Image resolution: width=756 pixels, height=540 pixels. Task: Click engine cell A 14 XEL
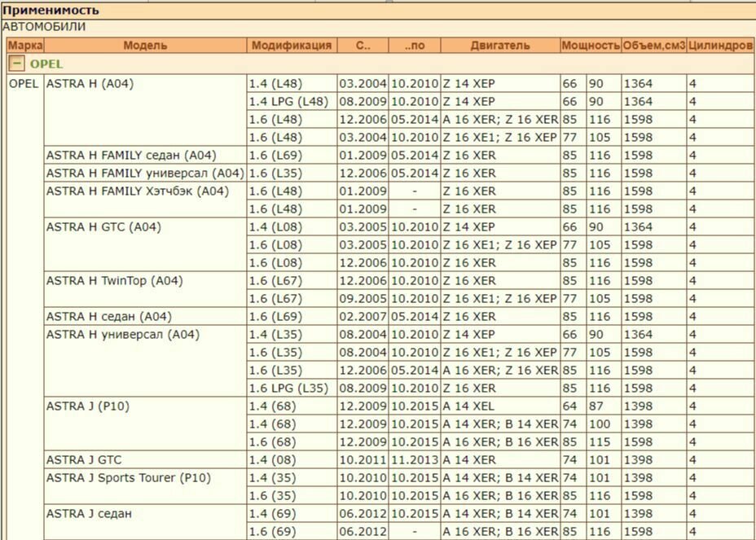(x=500, y=406)
